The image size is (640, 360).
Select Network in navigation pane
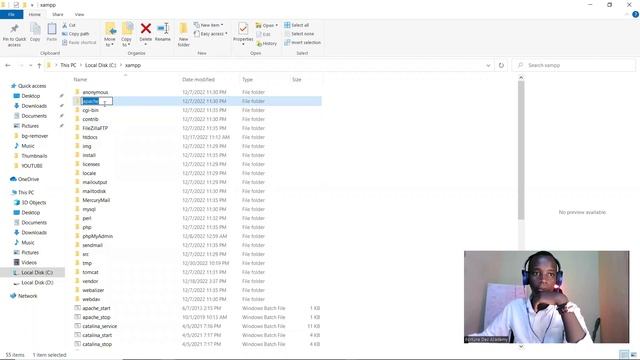[27, 296]
